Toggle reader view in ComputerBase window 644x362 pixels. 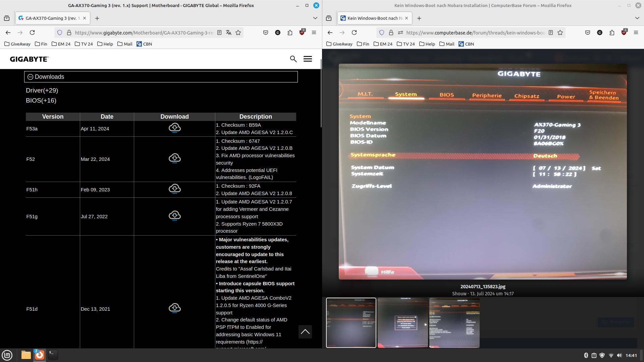pyautogui.click(x=551, y=33)
